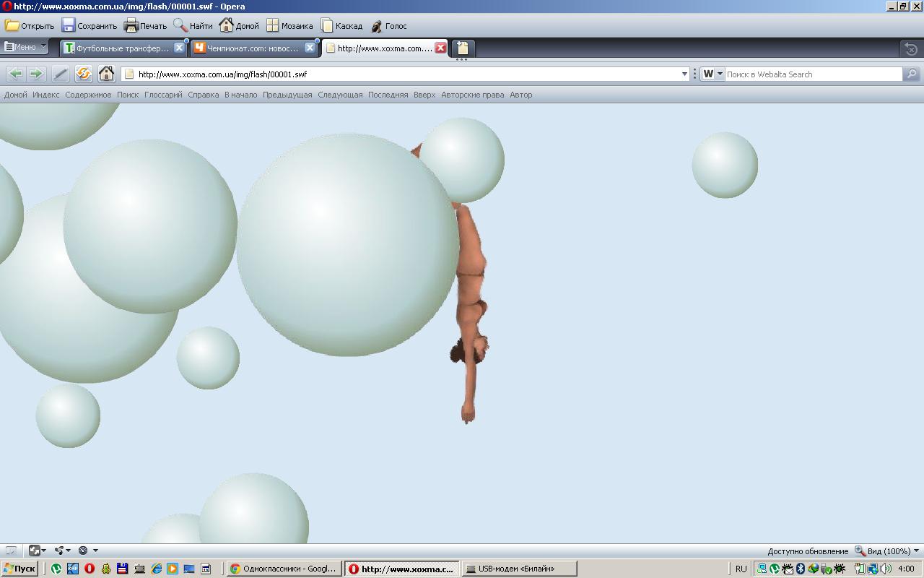Click the search magnifier button in the Webalta field
The height and width of the screenshot is (578, 924).
pos(912,74)
